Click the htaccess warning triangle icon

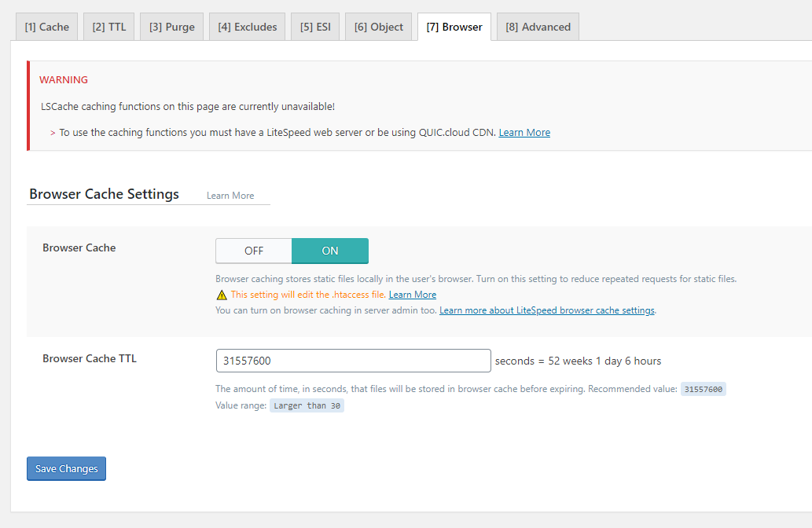222,295
